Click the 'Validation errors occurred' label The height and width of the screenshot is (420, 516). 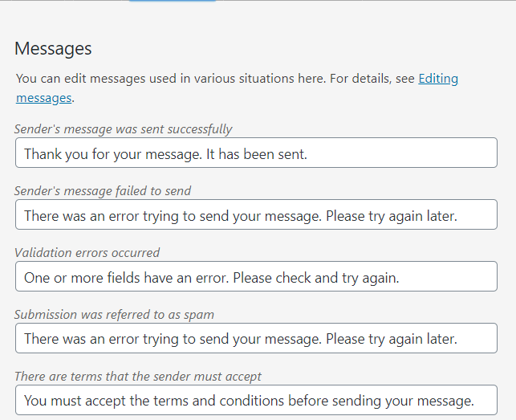(87, 252)
